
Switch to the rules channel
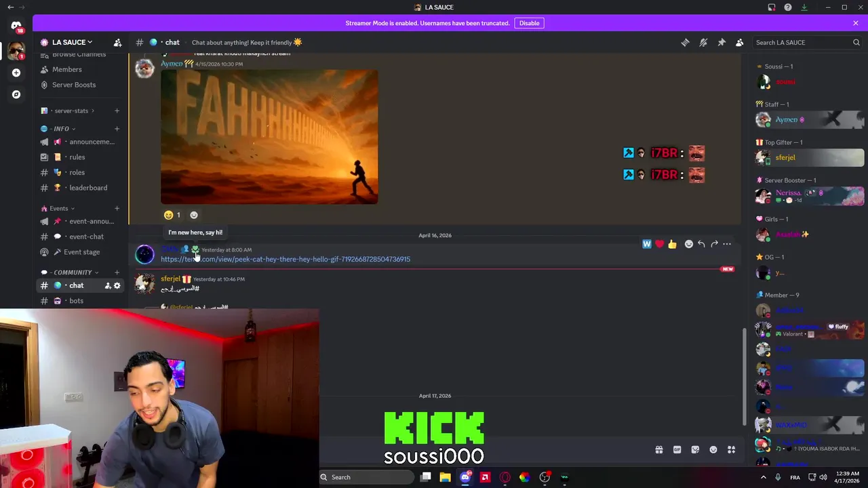click(80, 157)
